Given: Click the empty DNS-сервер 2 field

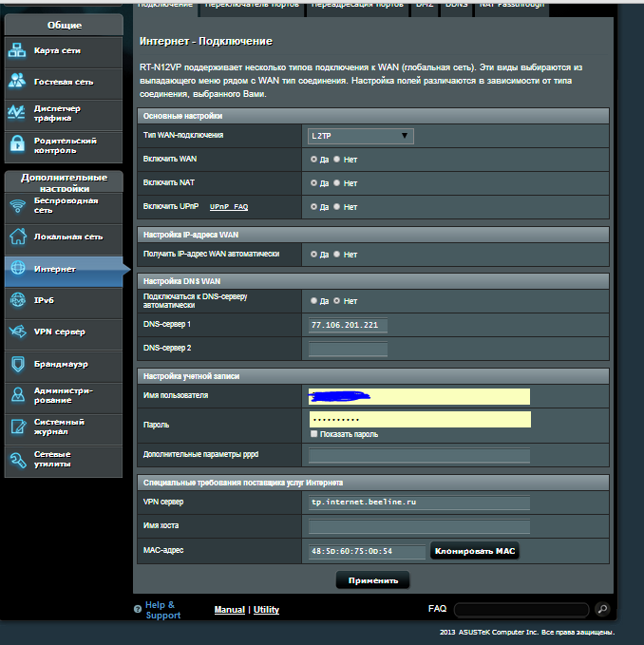Looking at the screenshot, I should (348, 349).
